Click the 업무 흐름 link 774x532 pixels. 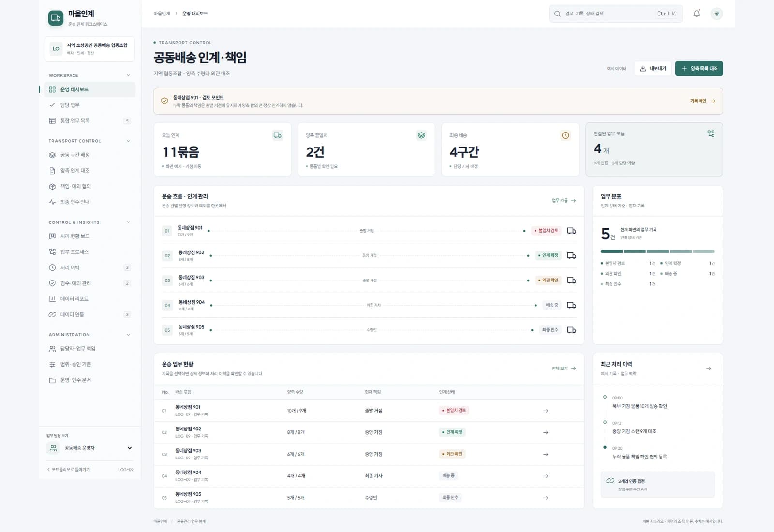(x=564, y=200)
